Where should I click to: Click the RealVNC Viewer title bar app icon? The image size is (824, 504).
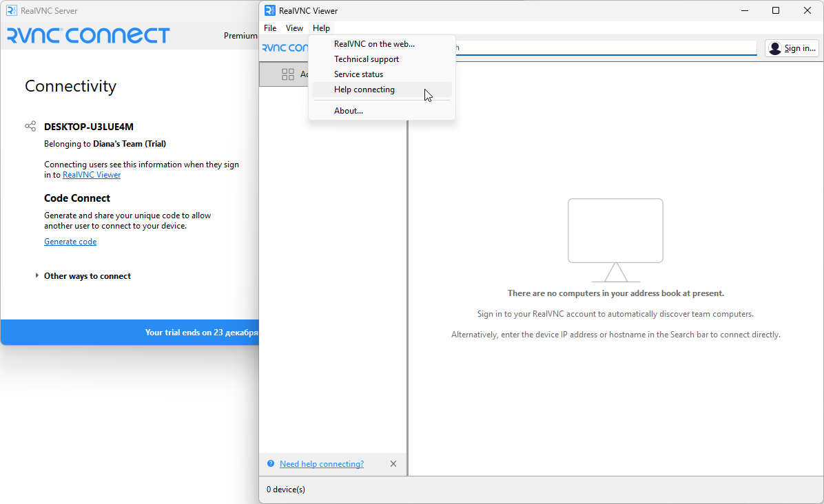[268, 10]
